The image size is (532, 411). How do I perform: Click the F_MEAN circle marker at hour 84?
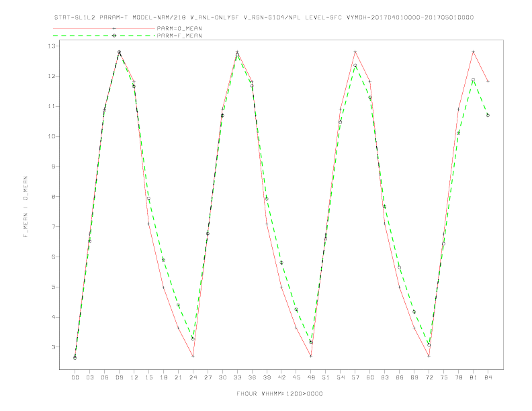pyautogui.click(x=488, y=116)
